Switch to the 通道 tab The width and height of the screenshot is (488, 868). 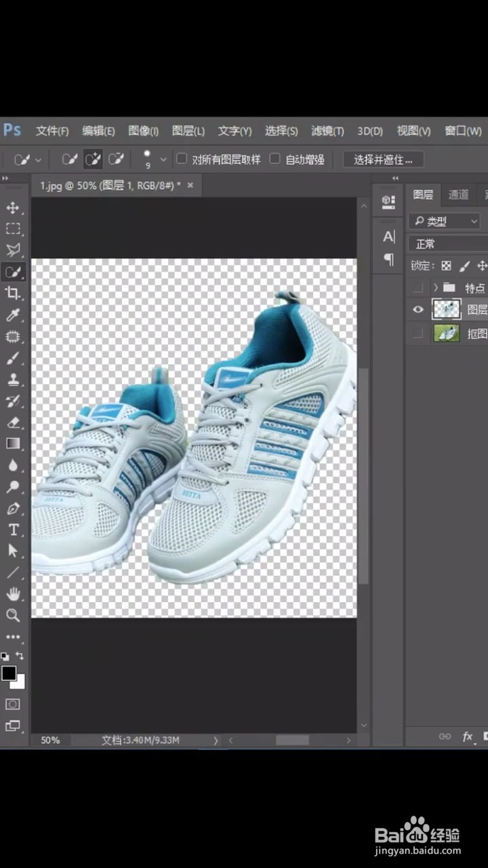[458, 195]
